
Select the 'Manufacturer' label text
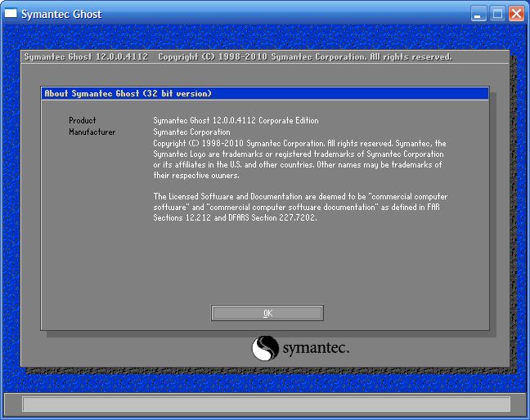pos(92,132)
